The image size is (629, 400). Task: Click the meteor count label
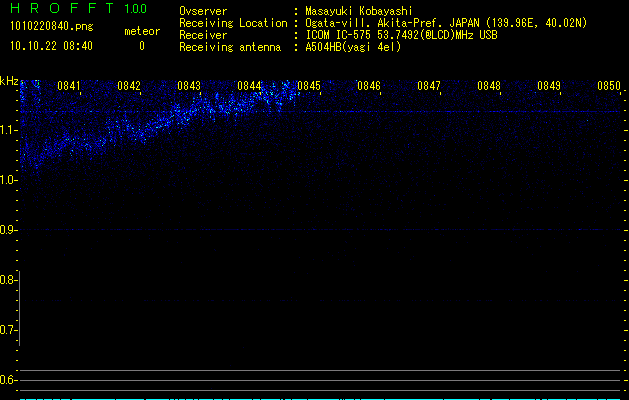pyautogui.click(x=142, y=31)
